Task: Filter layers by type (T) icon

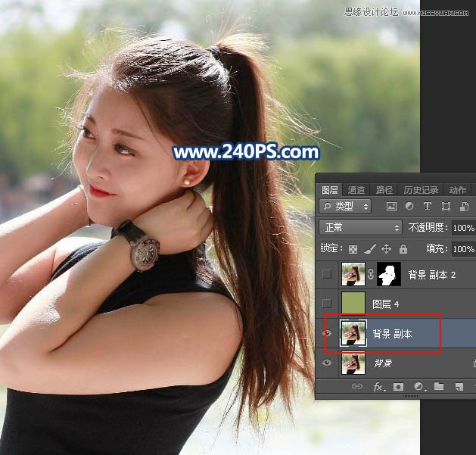Action: click(428, 206)
